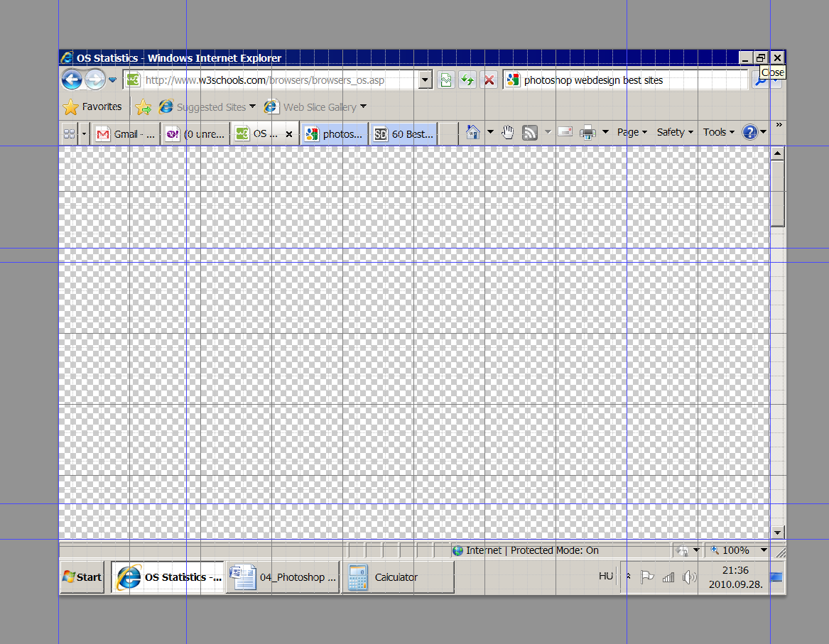Viewport: 829px width, 644px height.
Task: Click the vertical scrollbar thumb
Action: [777, 193]
